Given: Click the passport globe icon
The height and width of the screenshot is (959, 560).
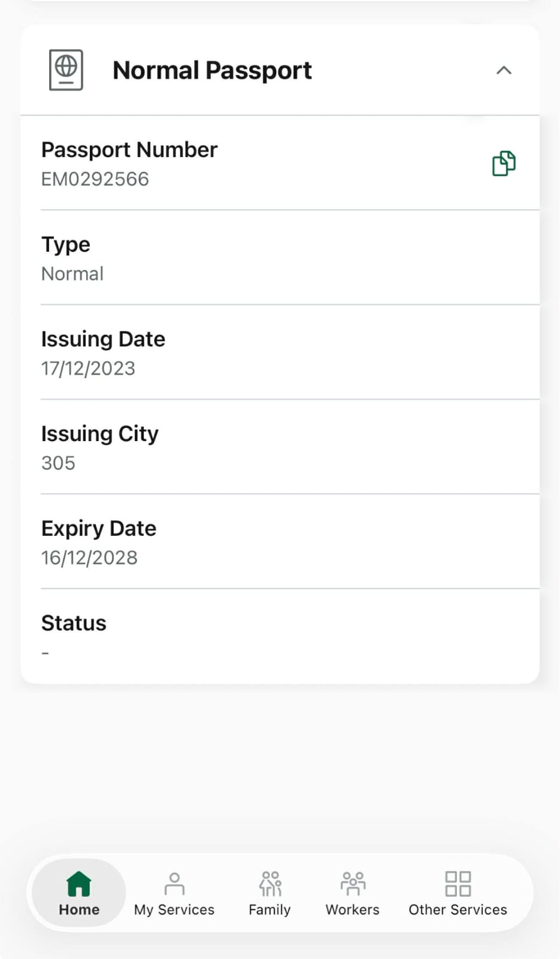Looking at the screenshot, I should tap(66, 70).
